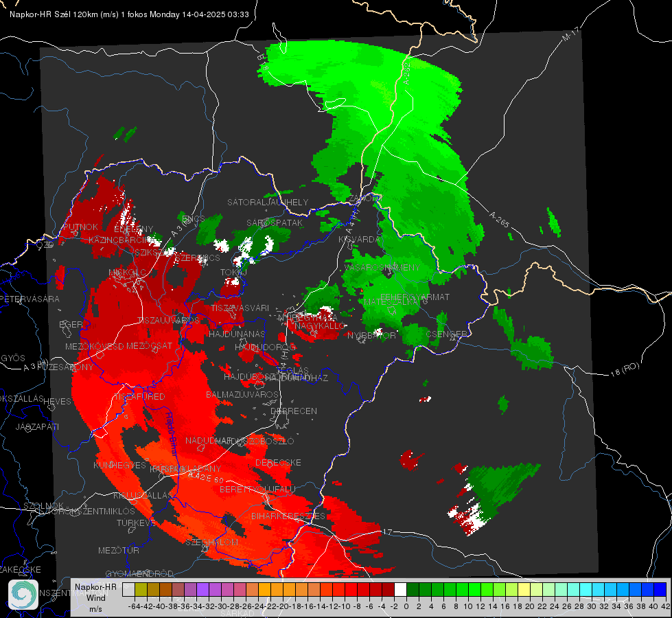
Task: Click the MÁTÉSZALKA city label
Action: coord(391,302)
